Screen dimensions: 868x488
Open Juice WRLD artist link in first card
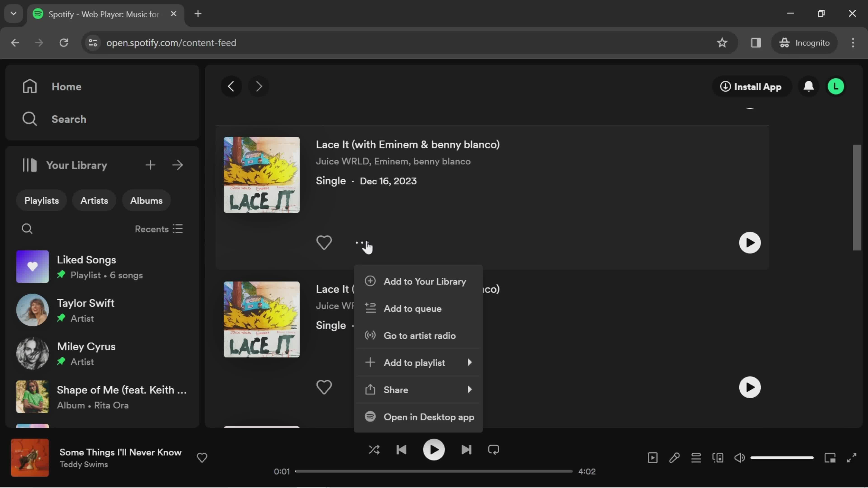coord(342,161)
